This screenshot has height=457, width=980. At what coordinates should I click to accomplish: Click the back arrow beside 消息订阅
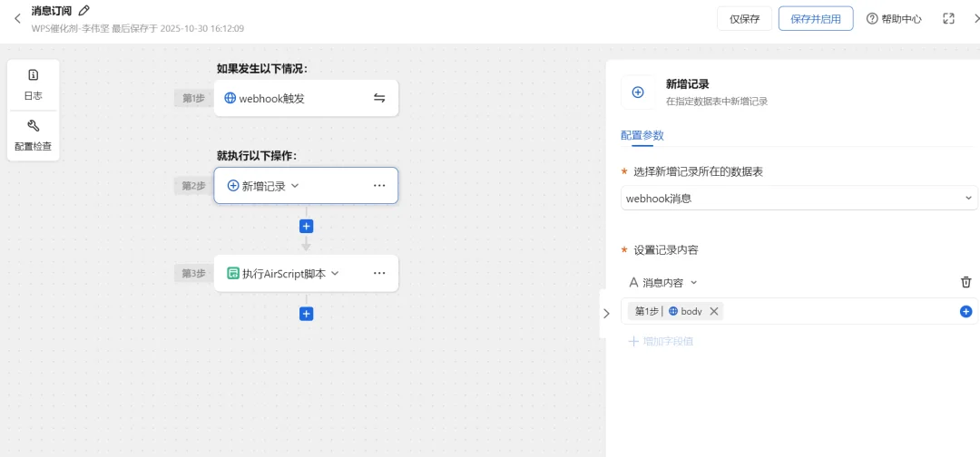pyautogui.click(x=17, y=18)
